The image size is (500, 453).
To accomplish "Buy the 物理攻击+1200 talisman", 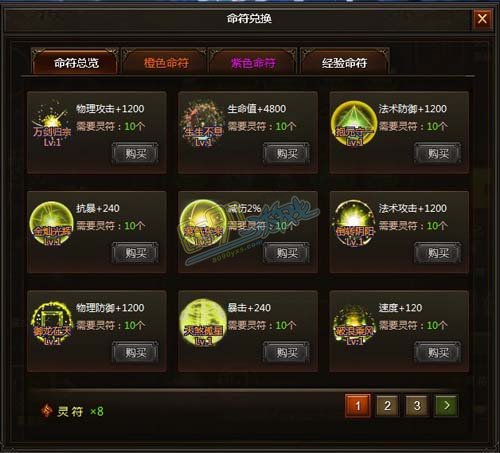I will pyautogui.click(x=135, y=154).
